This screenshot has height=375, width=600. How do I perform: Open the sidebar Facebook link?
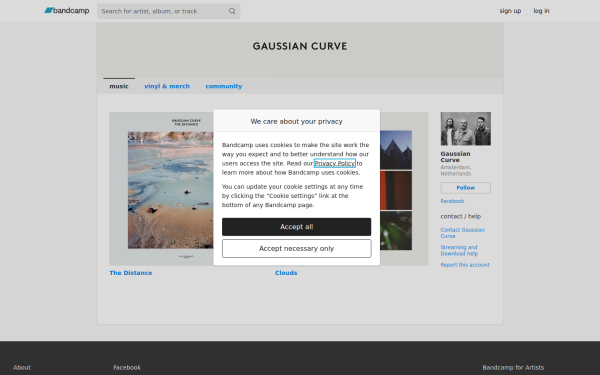(x=452, y=201)
